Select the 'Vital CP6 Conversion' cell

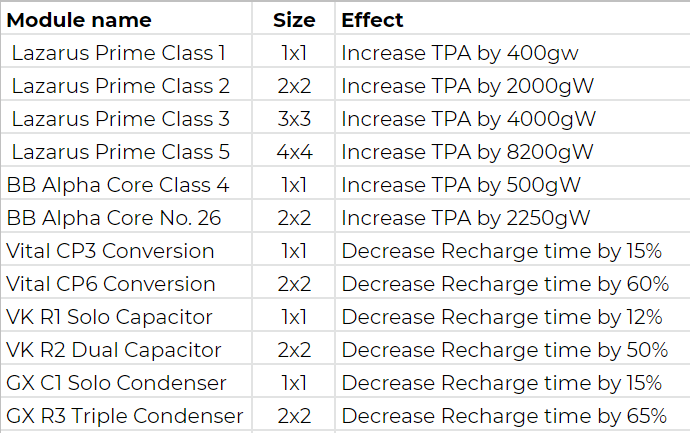[111, 284]
